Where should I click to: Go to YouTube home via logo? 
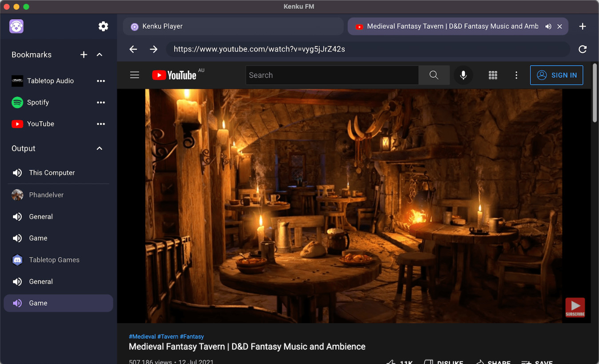click(x=174, y=75)
